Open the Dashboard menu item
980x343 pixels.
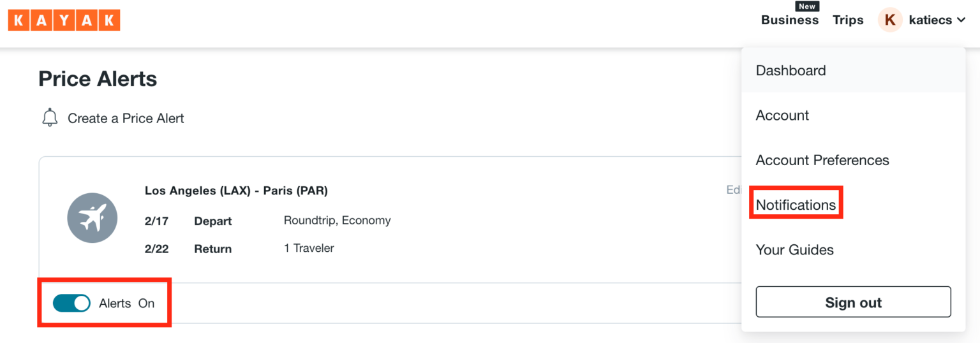pyautogui.click(x=791, y=71)
